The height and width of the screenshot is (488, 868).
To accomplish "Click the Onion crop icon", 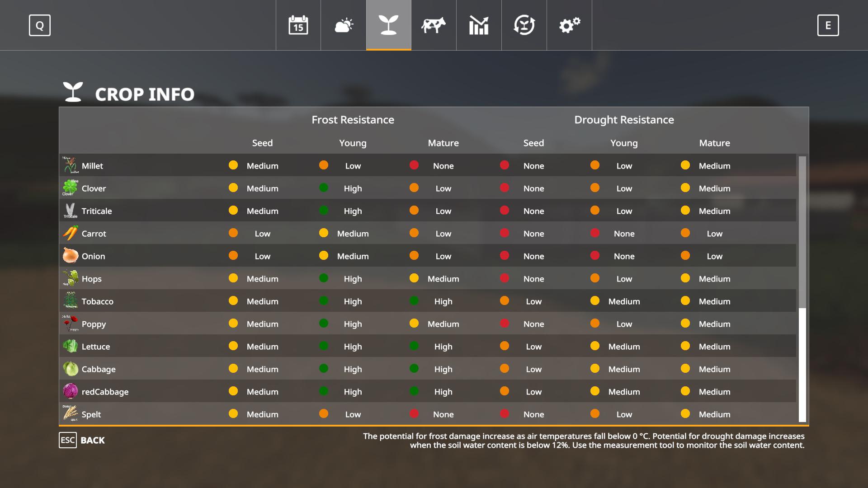I will tap(70, 256).
